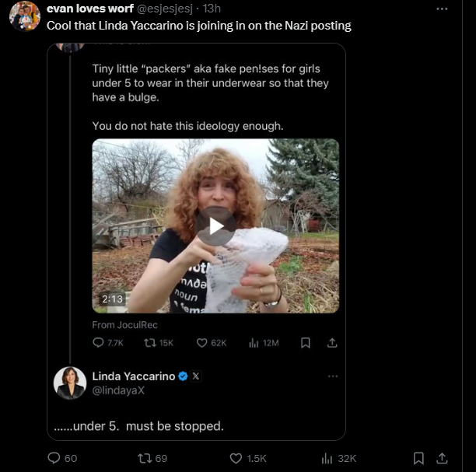Play the embedded video
This screenshot has height=472, width=476.
[215, 226]
